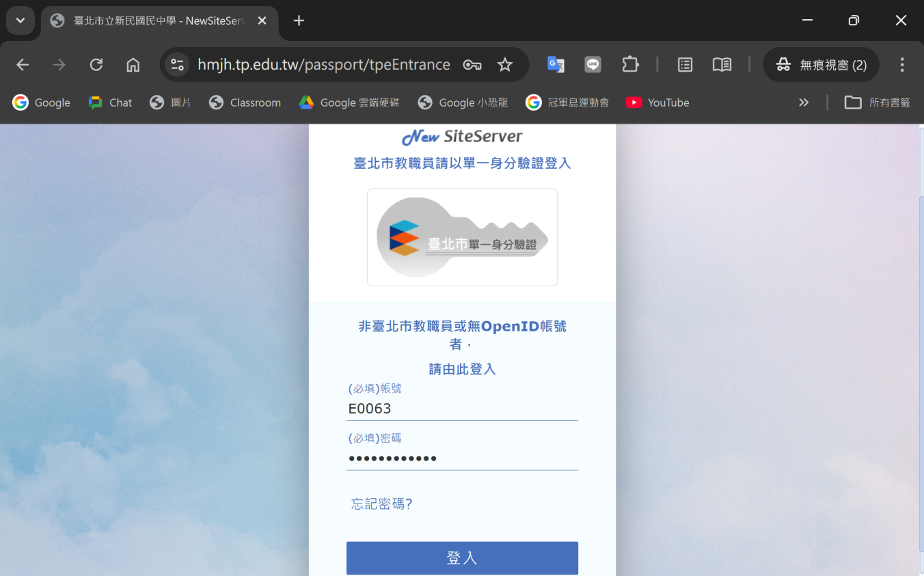Click the 帳號 field containing E0063
This screenshot has width=924, height=576.
[462, 409]
